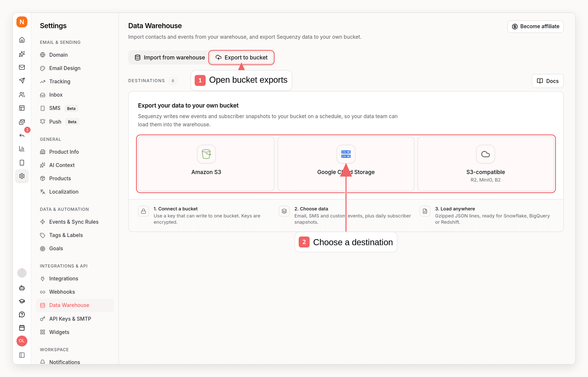The height and width of the screenshot is (377, 588).
Task: Open Integrations settings
Action: [75, 278]
